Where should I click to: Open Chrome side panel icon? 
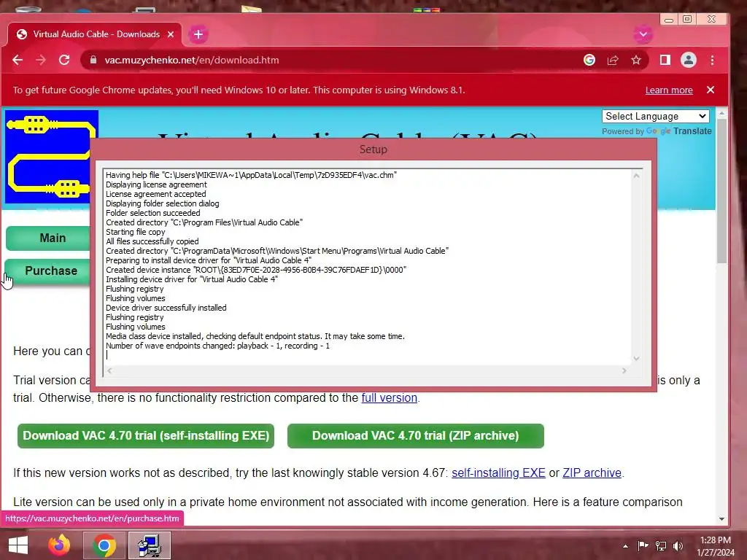point(665,60)
